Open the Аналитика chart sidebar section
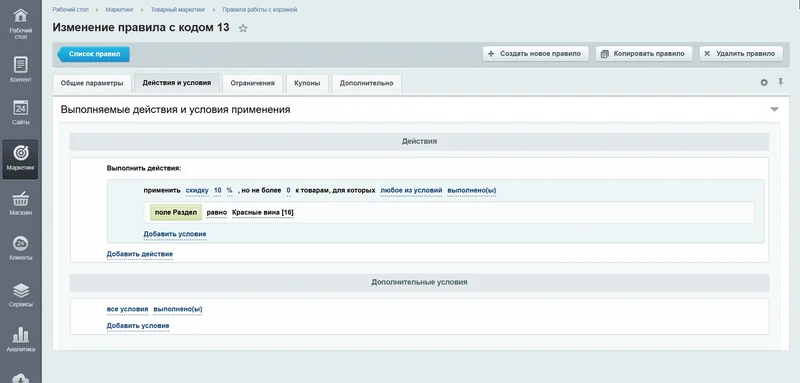The image size is (800, 383). tap(20, 340)
